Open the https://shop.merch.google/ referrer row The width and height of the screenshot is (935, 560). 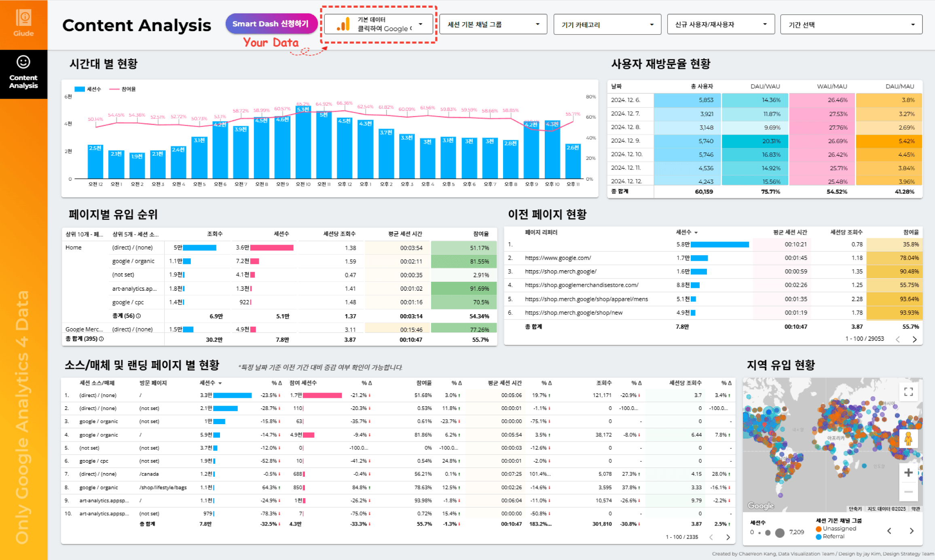tap(713, 271)
